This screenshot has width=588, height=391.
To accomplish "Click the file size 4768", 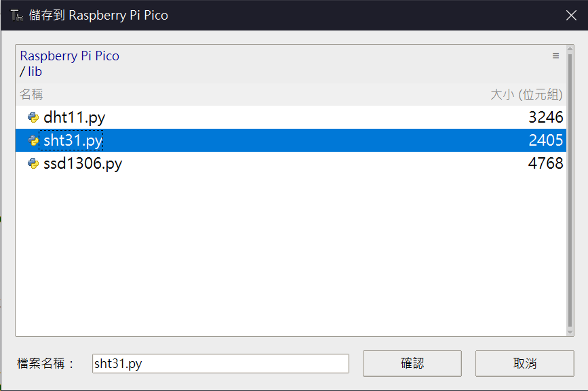I will pyautogui.click(x=546, y=164).
